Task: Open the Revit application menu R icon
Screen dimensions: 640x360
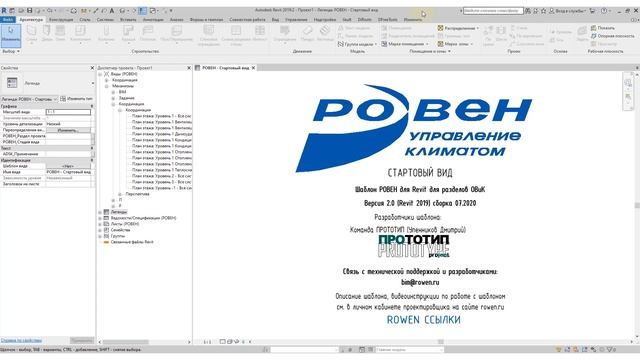Action: pos(4,11)
